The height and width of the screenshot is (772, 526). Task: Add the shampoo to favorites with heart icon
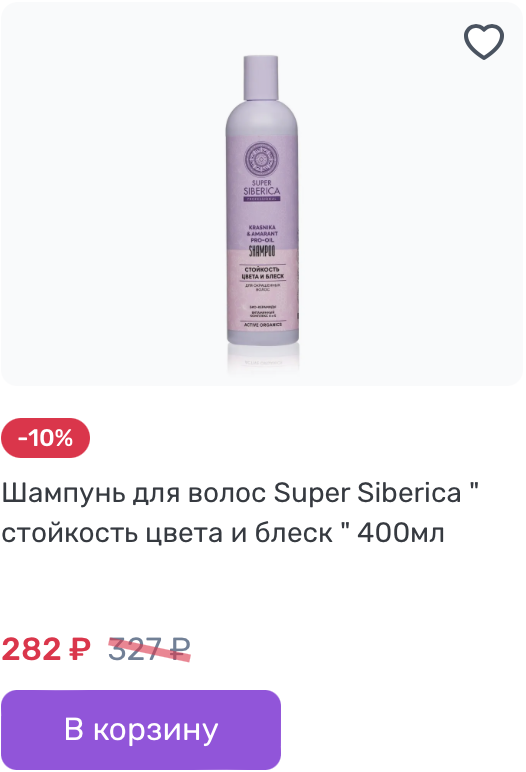point(484,41)
